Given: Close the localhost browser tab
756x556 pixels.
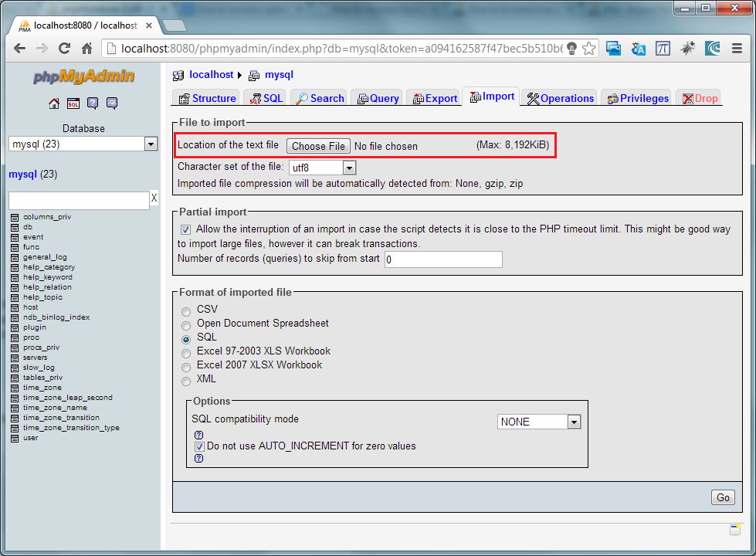Looking at the screenshot, I should tap(149, 25).
